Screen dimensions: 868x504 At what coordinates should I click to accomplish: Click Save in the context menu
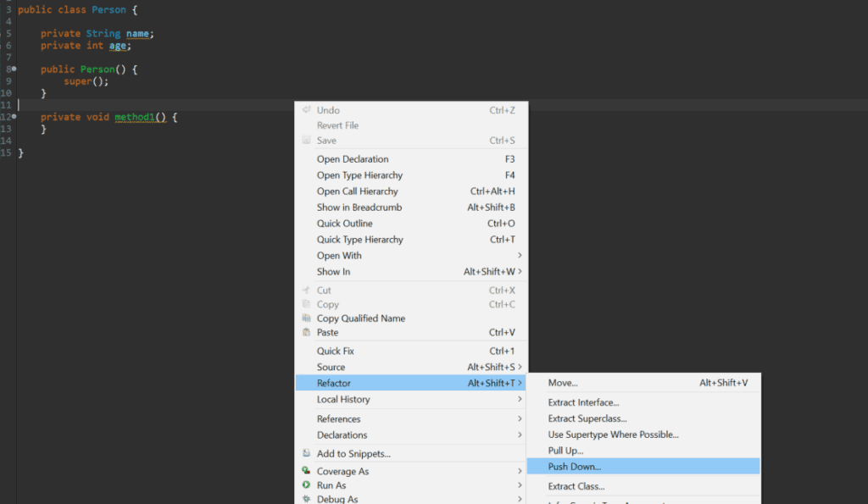(326, 141)
